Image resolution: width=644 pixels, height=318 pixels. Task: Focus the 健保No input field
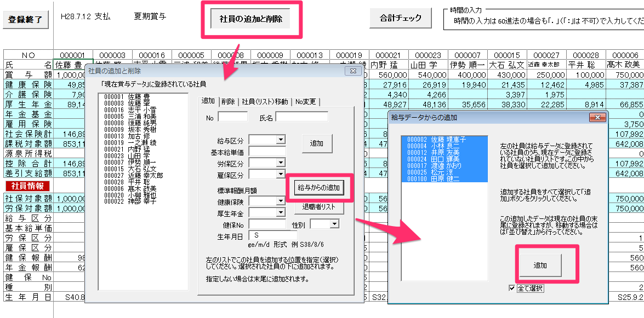(267, 224)
